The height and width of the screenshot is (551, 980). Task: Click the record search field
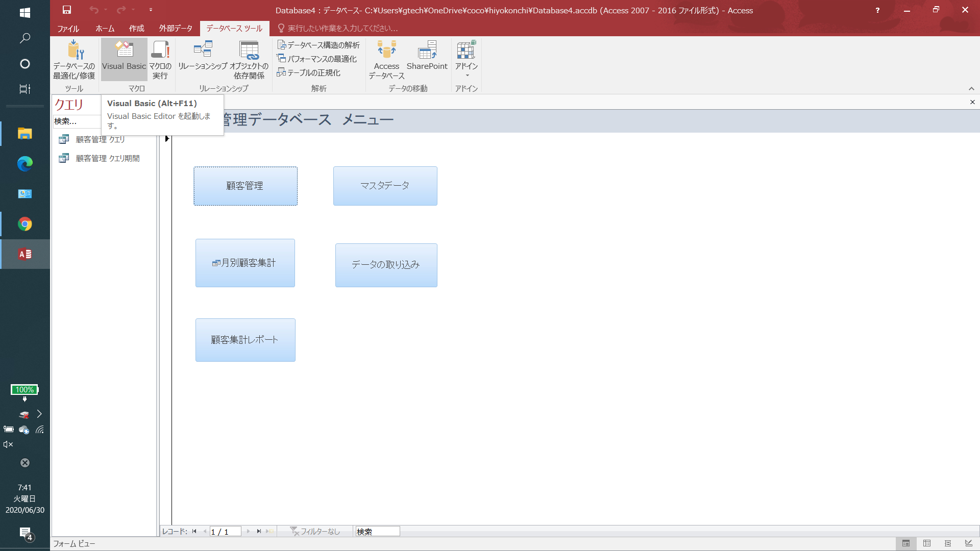click(378, 532)
